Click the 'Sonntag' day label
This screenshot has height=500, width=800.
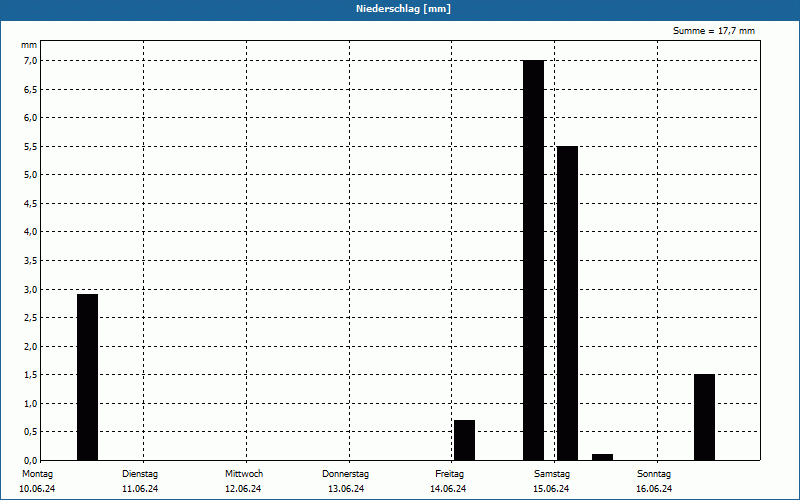click(654, 474)
